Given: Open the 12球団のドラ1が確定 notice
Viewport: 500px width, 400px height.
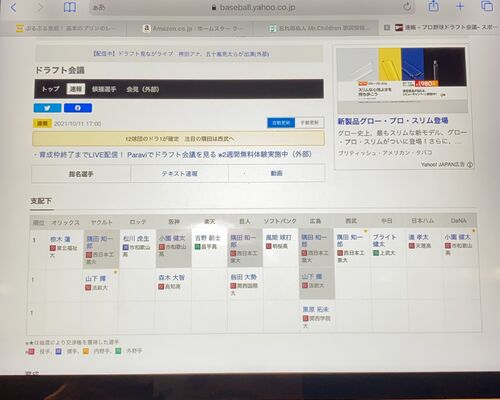Looking at the screenshot, I should point(179,139).
